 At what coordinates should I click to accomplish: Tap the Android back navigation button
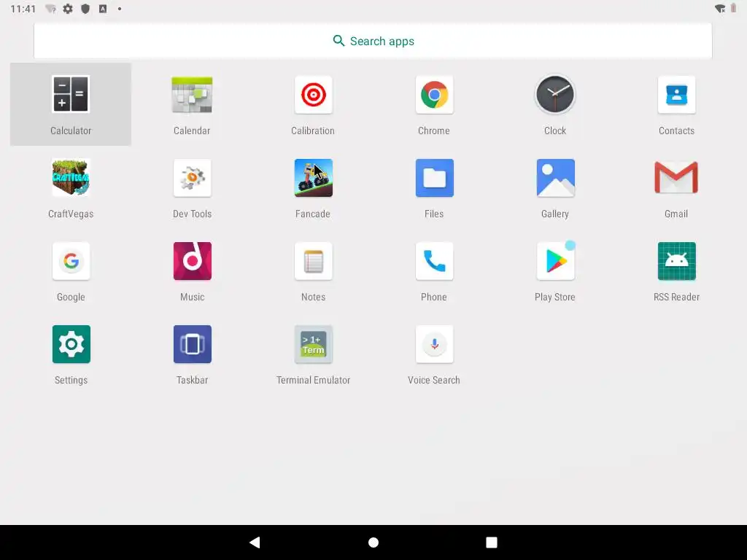pos(255,542)
